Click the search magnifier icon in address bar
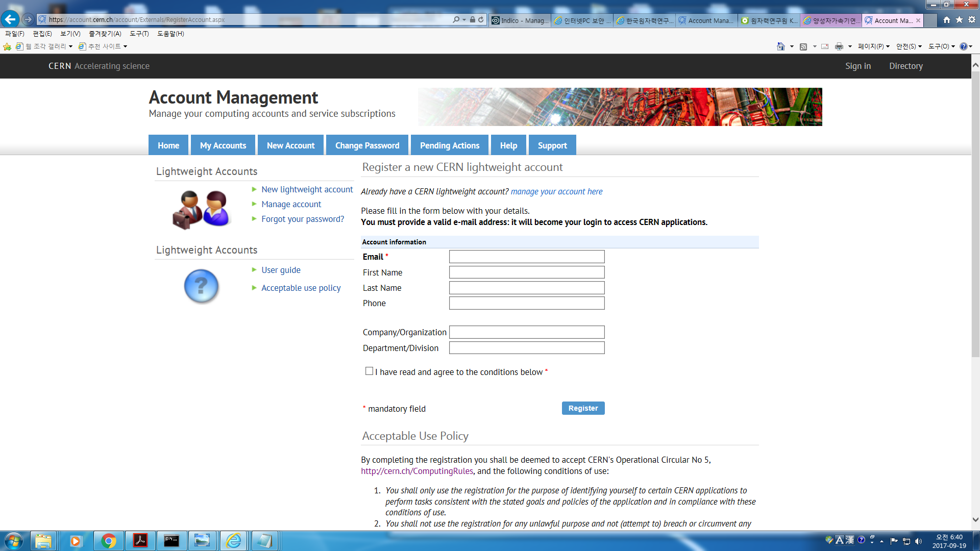This screenshot has height=551, width=980. point(456,19)
